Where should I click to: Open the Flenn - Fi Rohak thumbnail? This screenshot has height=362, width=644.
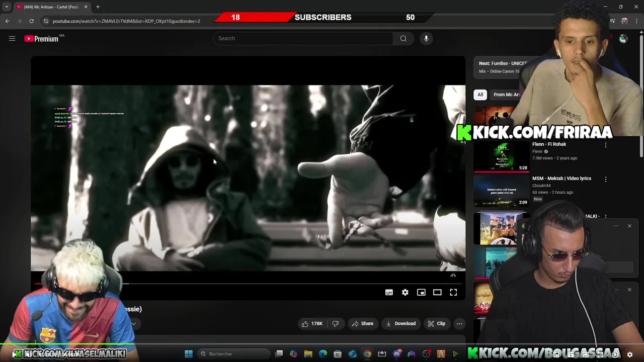(501, 156)
